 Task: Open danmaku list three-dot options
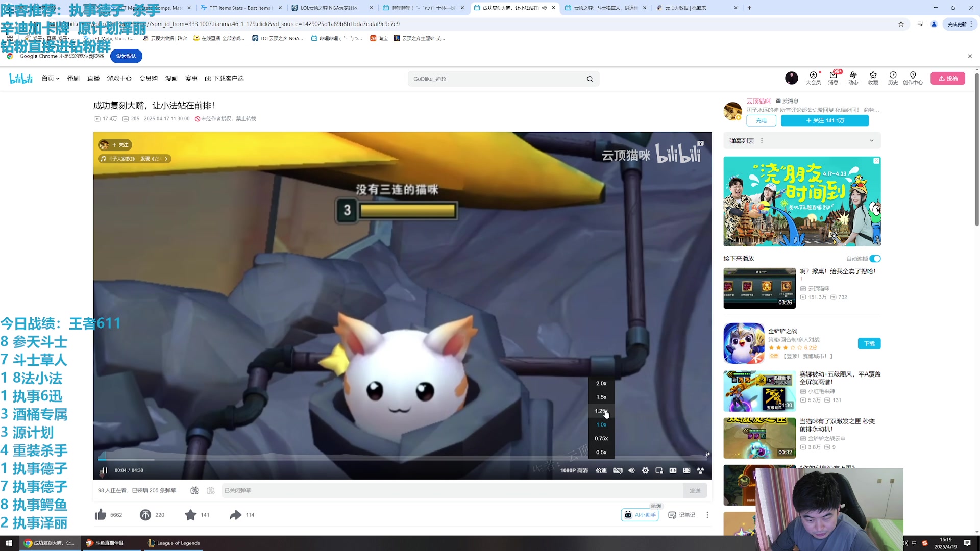[x=762, y=141]
